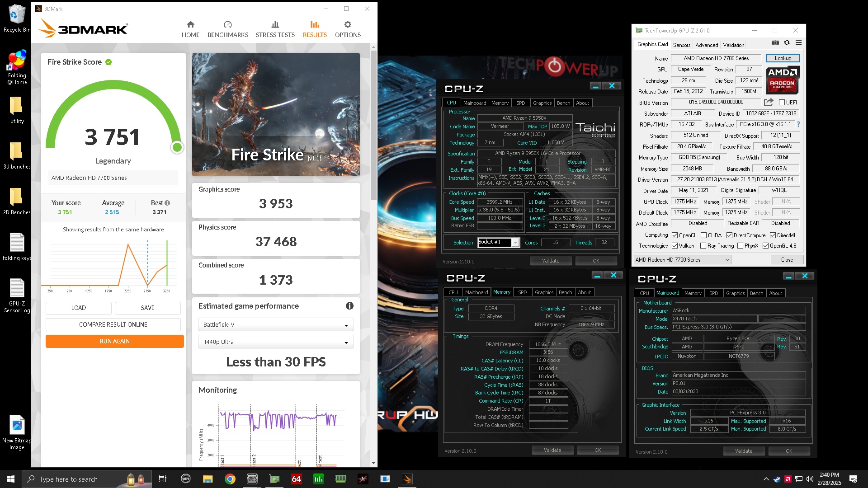Image resolution: width=868 pixels, height=488 pixels.
Task: Click the Bus Interface question mark in GPU-Z
Action: pyautogui.click(x=798, y=124)
